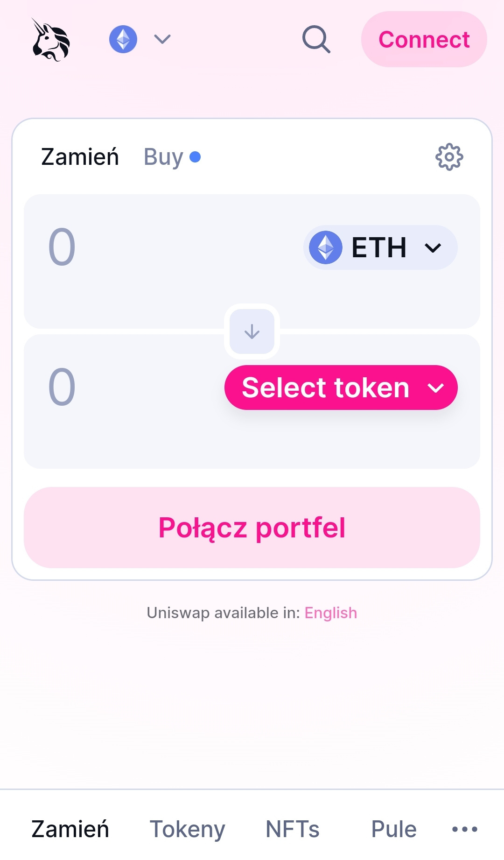Click the English language link
This screenshot has height=860, width=504.
[x=330, y=613]
